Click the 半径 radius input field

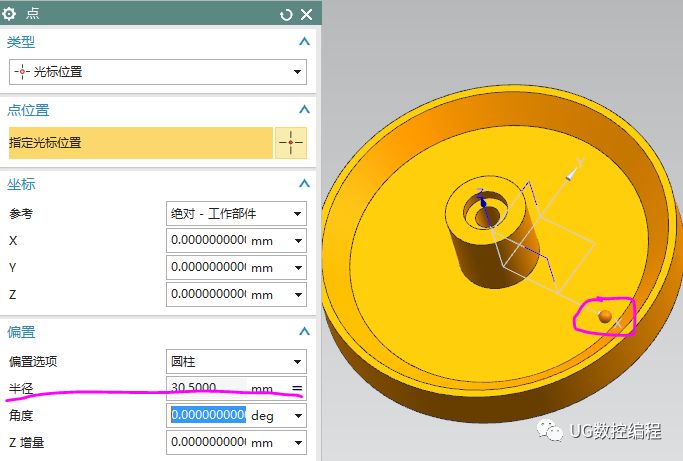[x=207, y=388]
